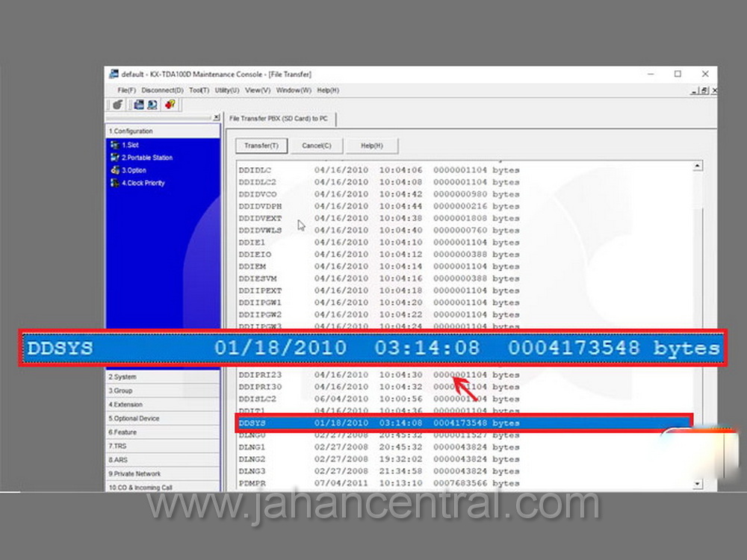Close the left navigation pane
Image resolution: width=747 pixels, height=560 pixels.
click(x=216, y=117)
